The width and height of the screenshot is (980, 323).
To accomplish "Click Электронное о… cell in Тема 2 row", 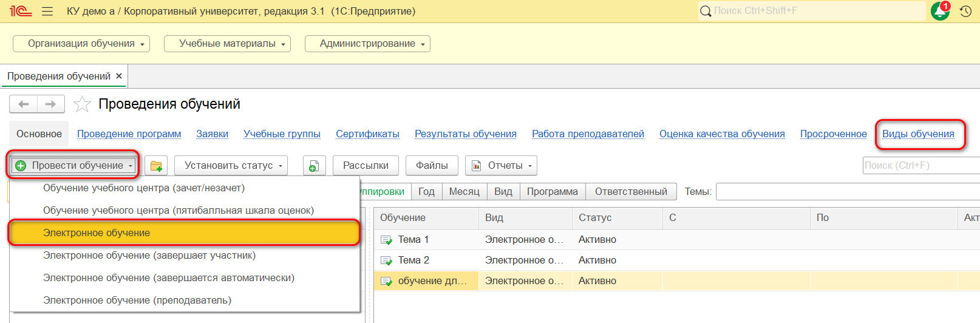I will (524, 260).
